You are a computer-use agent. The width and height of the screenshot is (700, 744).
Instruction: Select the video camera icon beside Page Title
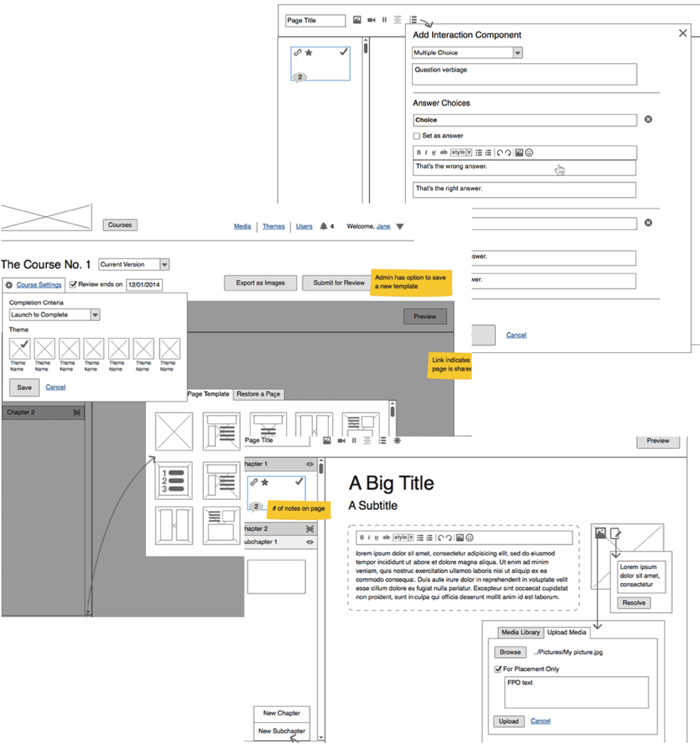[x=371, y=20]
